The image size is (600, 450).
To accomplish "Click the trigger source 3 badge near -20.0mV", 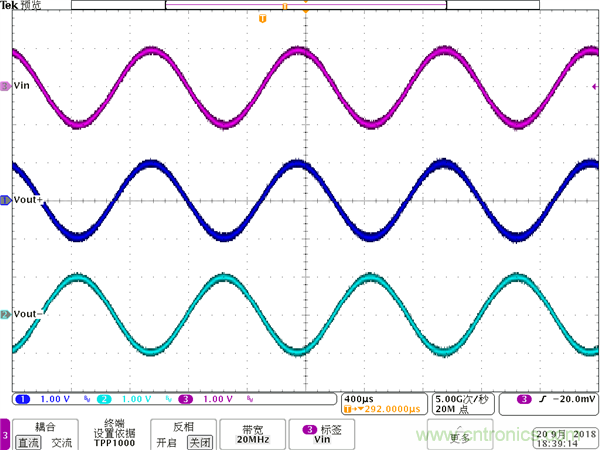I will (x=524, y=400).
